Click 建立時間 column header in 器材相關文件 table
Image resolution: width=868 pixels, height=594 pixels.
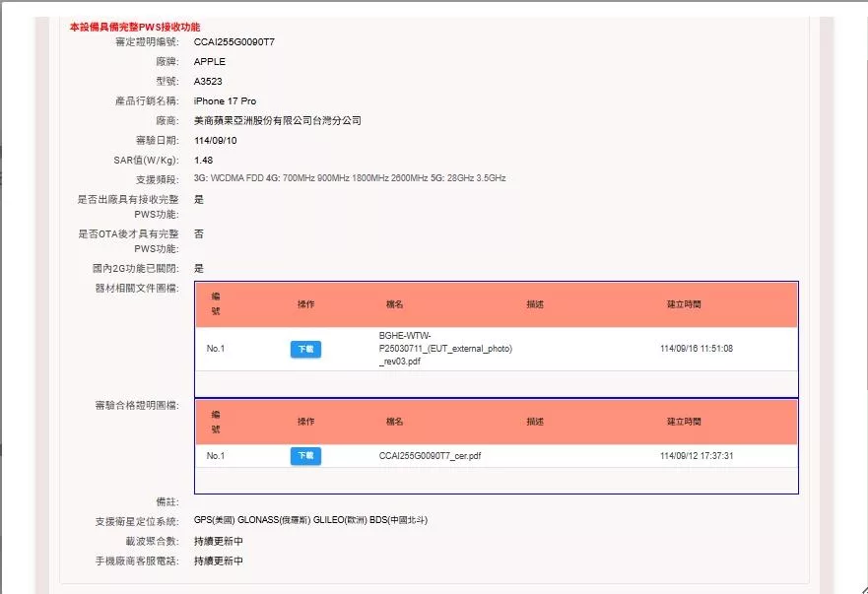(684, 304)
